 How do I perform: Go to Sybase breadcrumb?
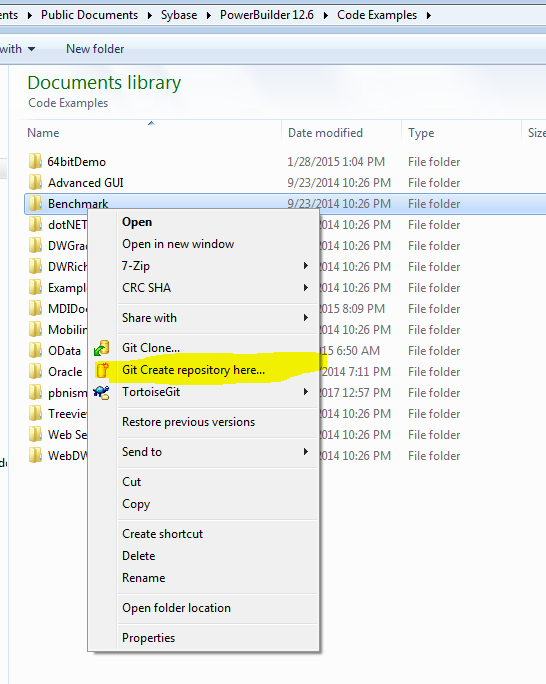[179, 15]
